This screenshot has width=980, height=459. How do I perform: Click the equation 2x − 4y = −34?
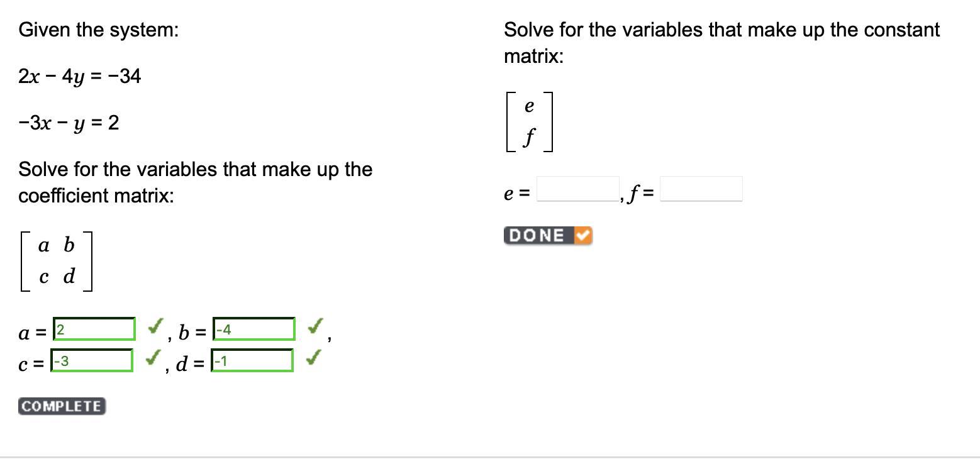[x=80, y=76]
